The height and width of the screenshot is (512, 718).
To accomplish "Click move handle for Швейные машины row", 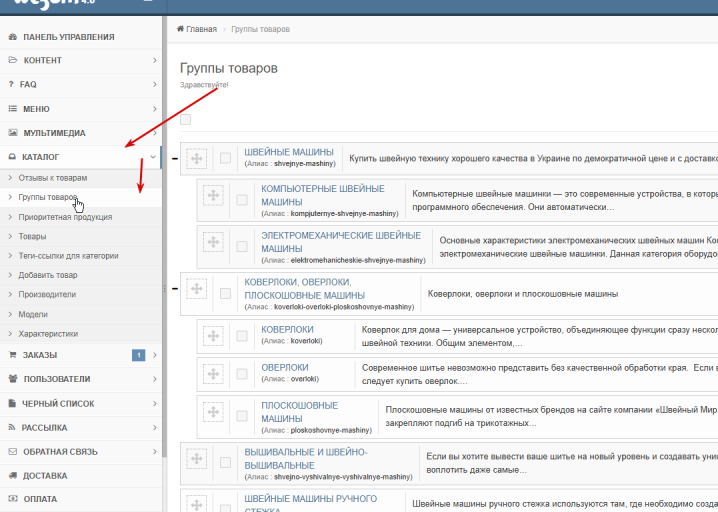I will click(x=196, y=158).
